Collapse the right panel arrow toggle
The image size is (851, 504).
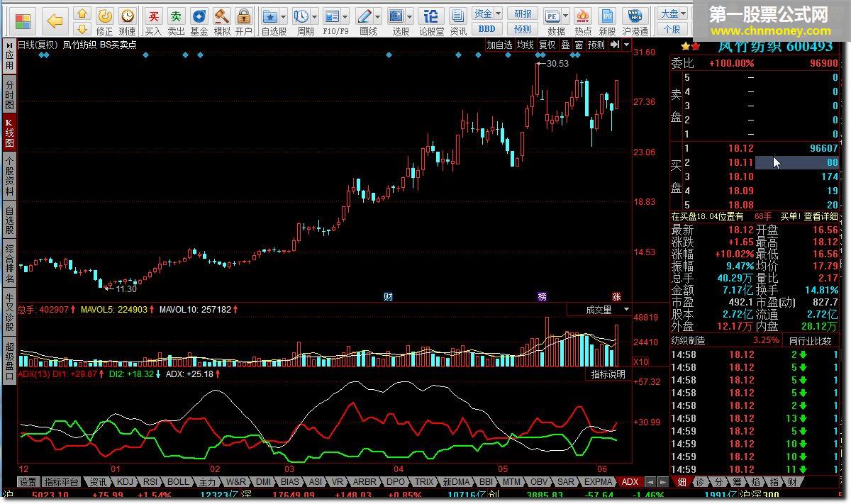615,45
